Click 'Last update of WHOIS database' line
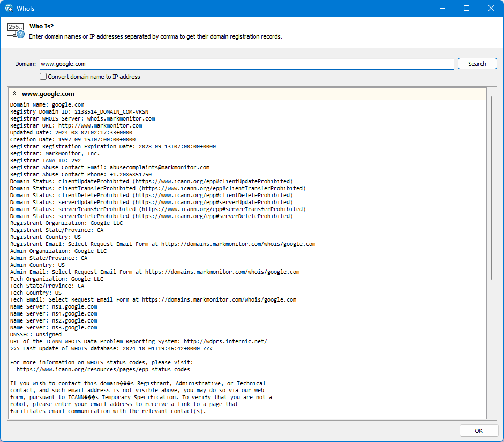The width and height of the screenshot is (504, 442). click(111, 348)
